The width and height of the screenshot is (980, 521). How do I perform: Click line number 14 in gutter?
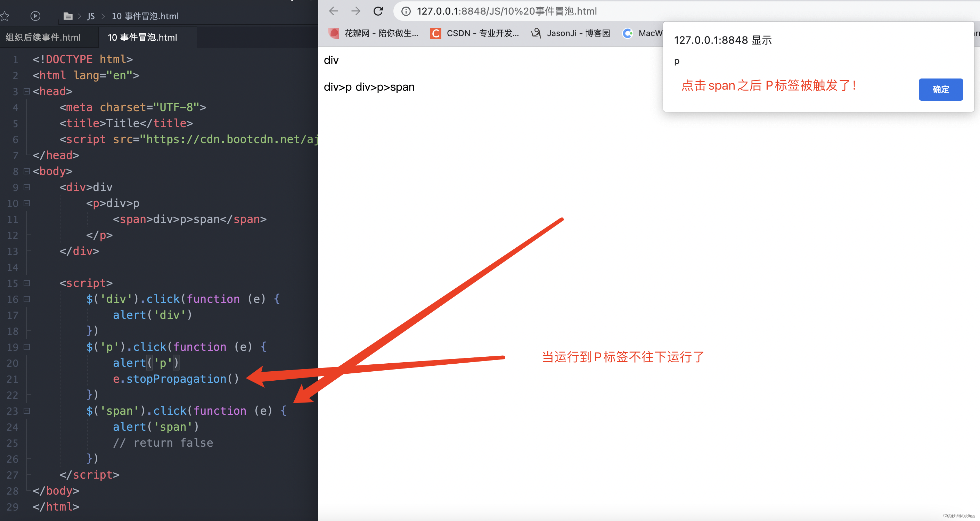[13, 267]
